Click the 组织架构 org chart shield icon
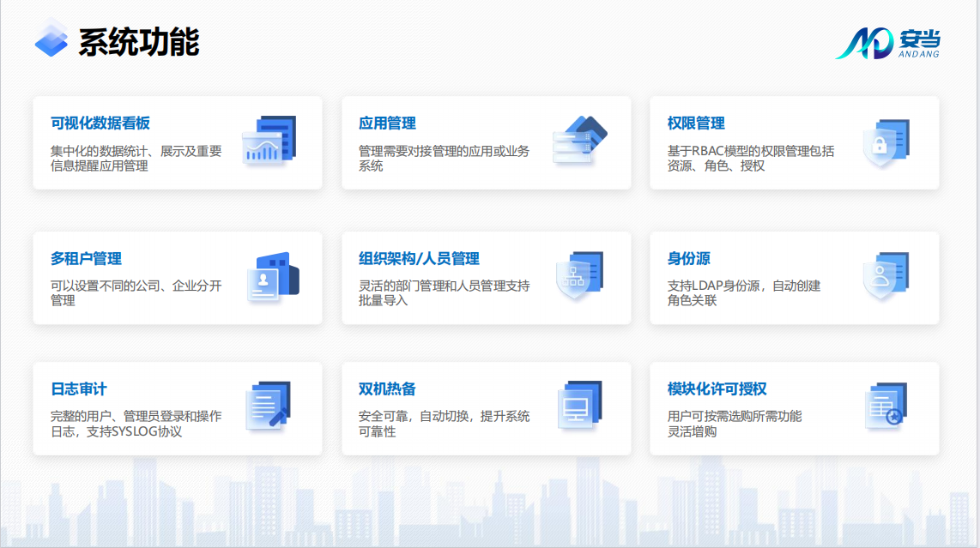 click(x=580, y=275)
